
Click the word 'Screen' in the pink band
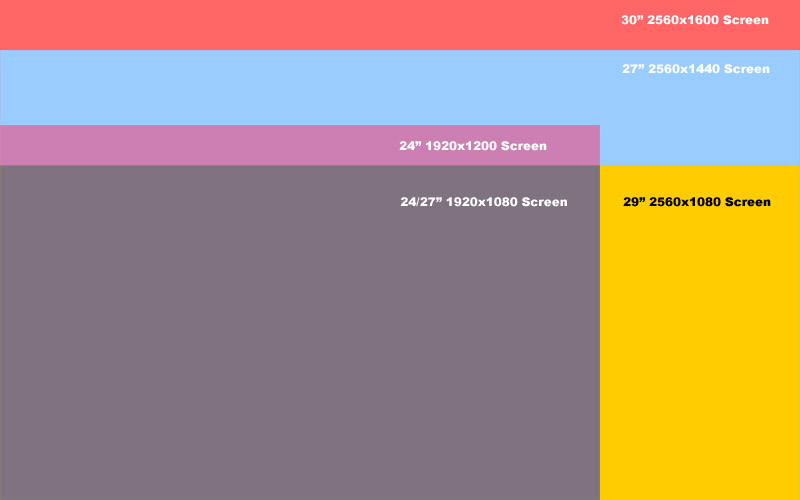(524, 146)
